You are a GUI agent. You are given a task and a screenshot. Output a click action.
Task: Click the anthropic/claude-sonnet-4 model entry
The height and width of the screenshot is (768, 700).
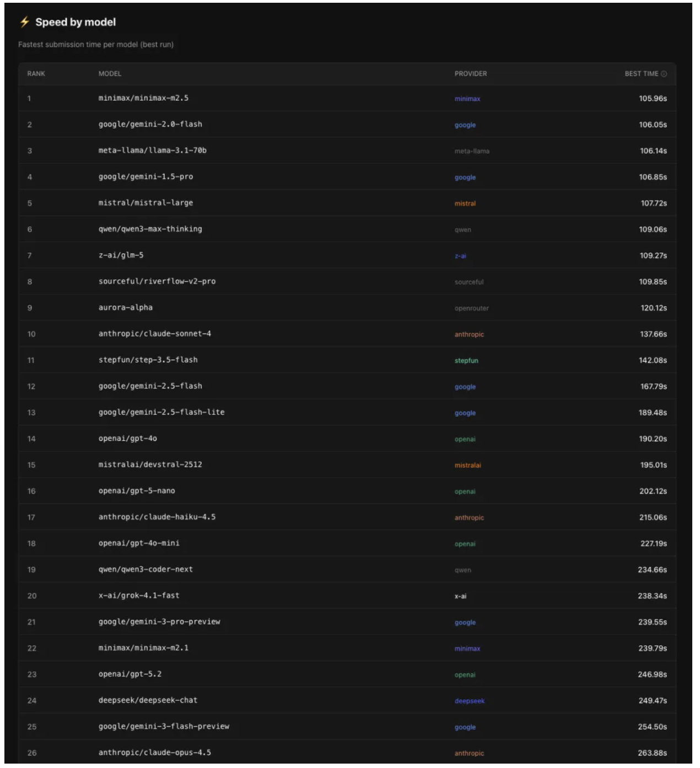click(154, 334)
